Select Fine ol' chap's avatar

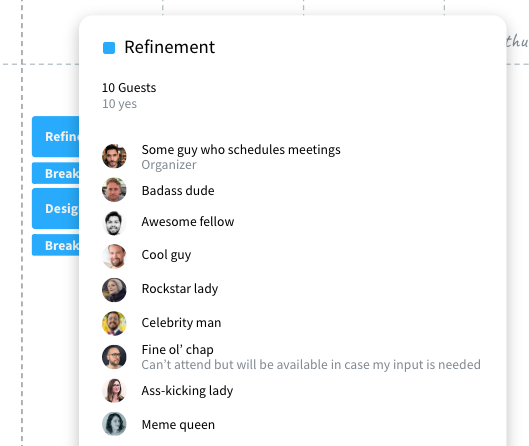(x=114, y=357)
